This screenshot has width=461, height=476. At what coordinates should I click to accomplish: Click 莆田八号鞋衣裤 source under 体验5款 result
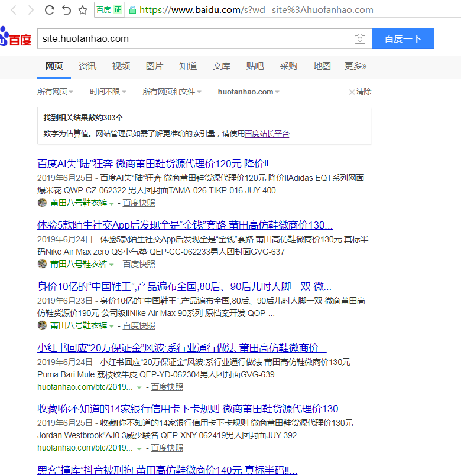(x=79, y=264)
